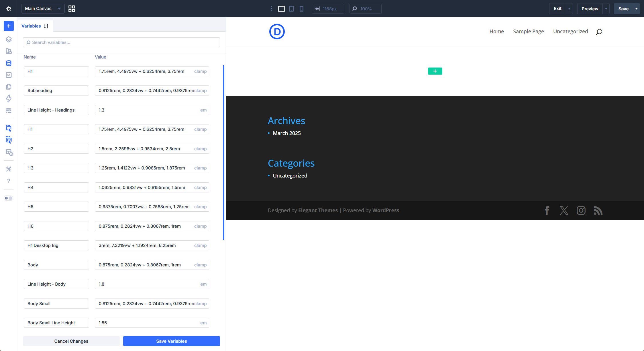Open the Layers panel icon
The image size is (644, 351).
9,39
